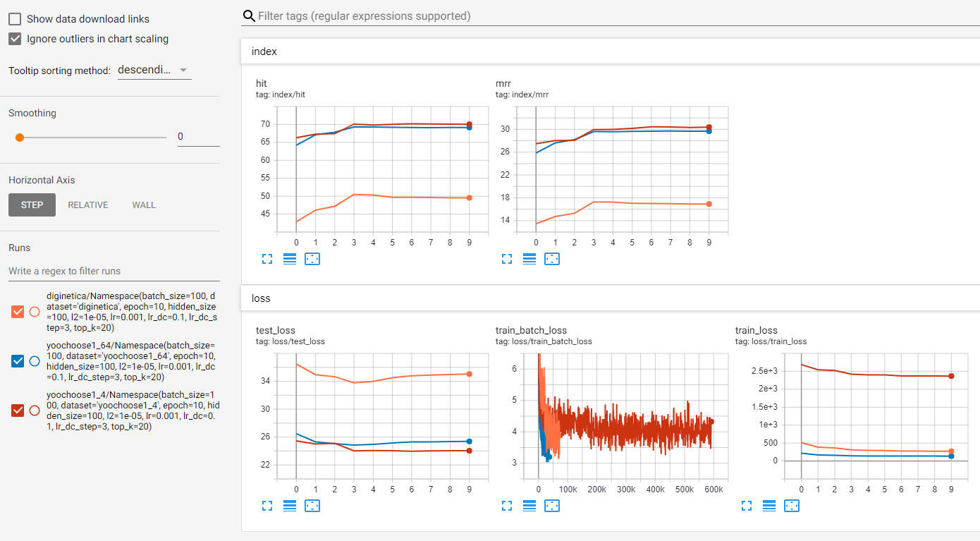The width and height of the screenshot is (980, 541).
Task: Click the Horizontal Axis label
Action: (x=42, y=181)
